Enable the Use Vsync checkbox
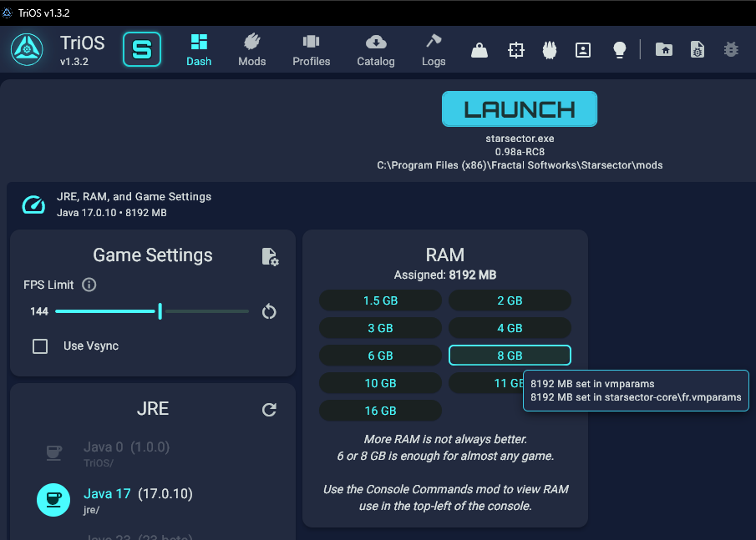This screenshot has height=540, width=756. pyautogui.click(x=40, y=346)
